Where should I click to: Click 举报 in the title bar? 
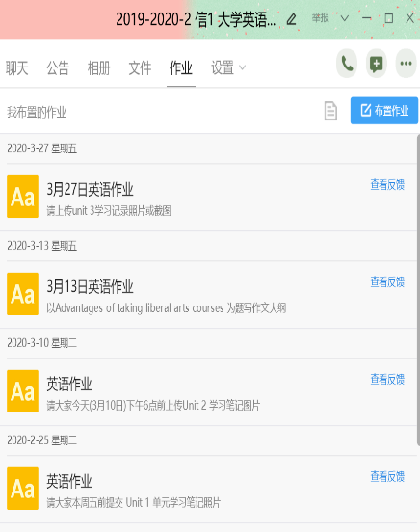coord(321,17)
